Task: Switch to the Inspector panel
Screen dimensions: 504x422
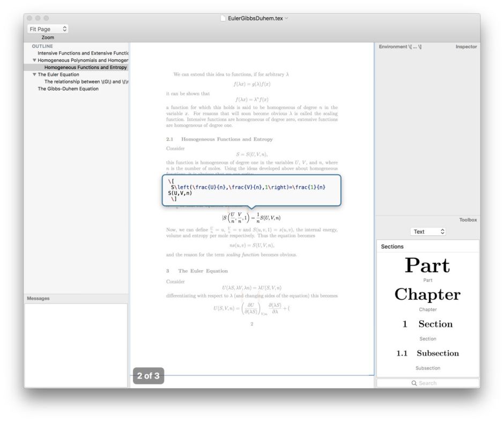Action: tap(465, 47)
